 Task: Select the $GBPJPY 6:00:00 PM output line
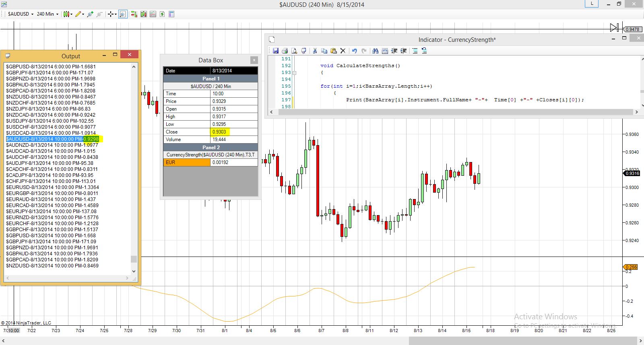point(50,73)
